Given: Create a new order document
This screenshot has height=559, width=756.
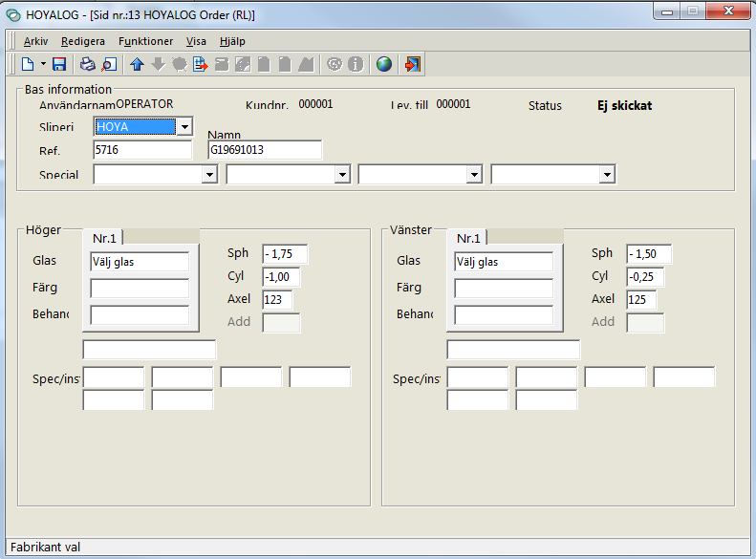Looking at the screenshot, I should 28,64.
